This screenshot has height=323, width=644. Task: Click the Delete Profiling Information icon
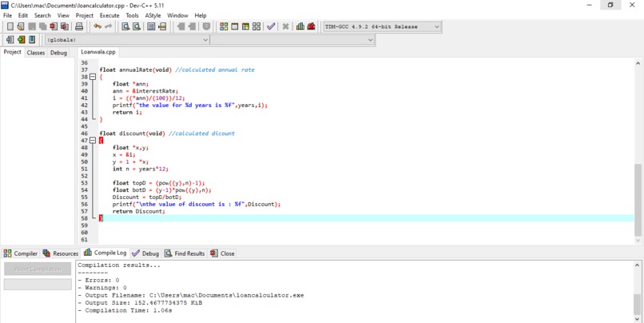coord(311,26)
